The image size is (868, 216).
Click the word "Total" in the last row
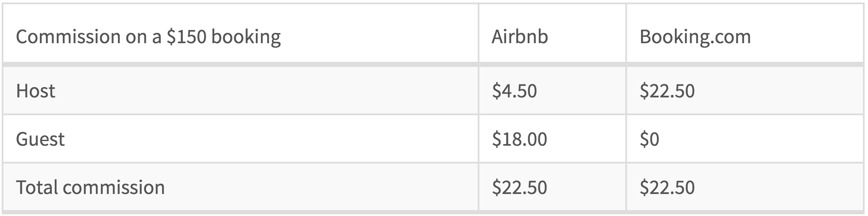[x=36, y=188]
